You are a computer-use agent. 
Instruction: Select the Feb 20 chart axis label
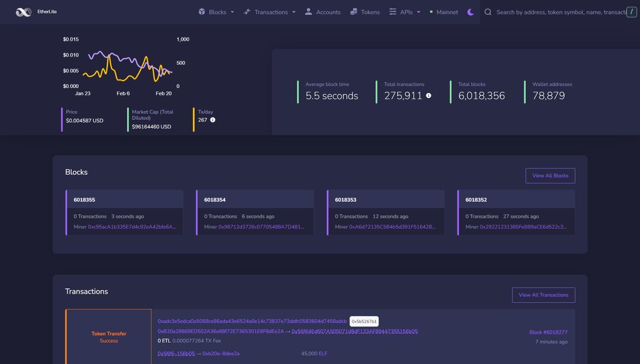point(164,94)
